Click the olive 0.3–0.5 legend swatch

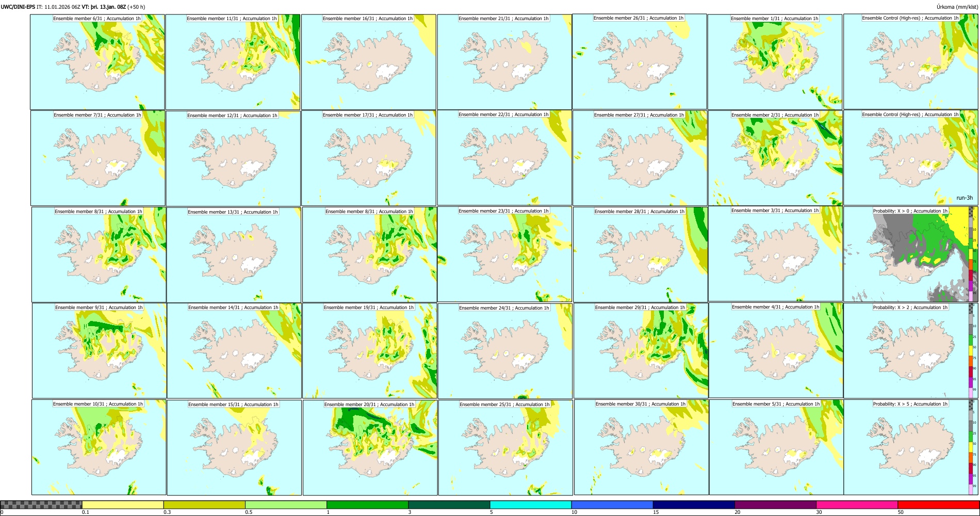(x=204, y=505)
